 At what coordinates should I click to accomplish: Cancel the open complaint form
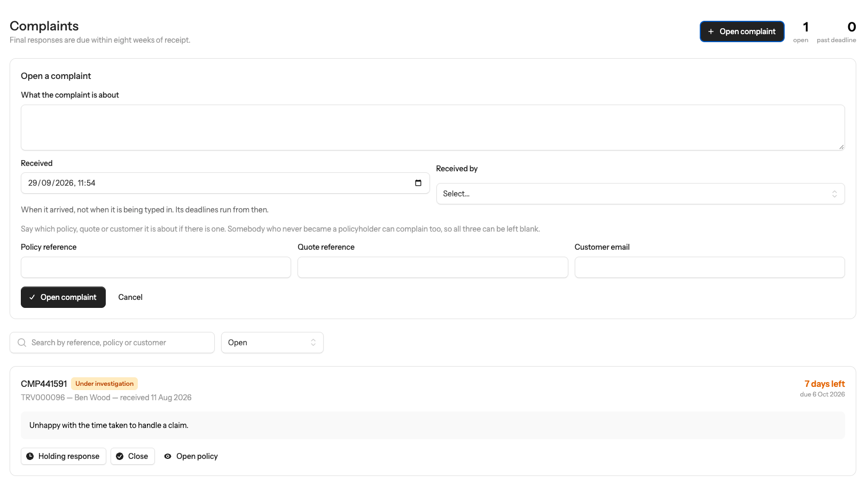click(x=130, y=297)
